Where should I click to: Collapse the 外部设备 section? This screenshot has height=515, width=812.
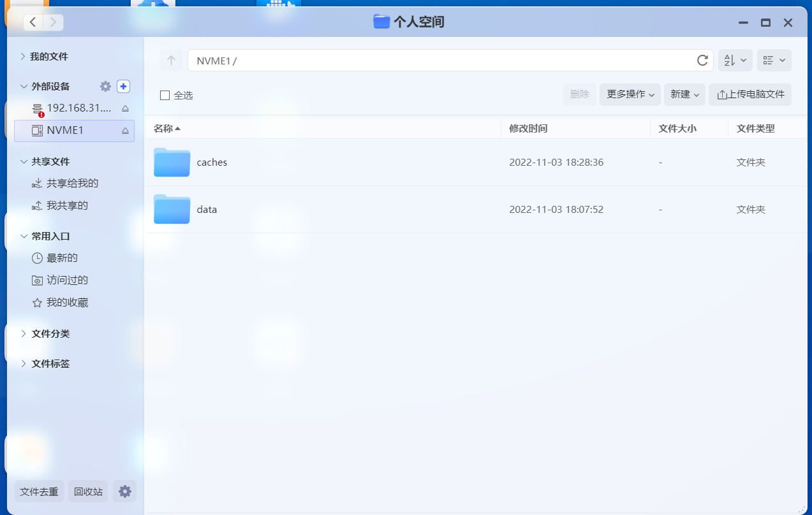[x=24, y=87]
